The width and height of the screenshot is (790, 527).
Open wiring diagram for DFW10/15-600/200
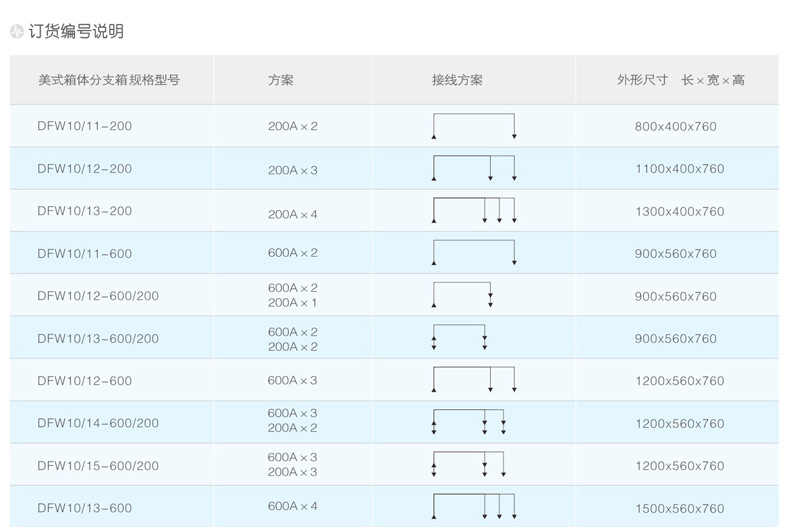[x=469, y=464]
